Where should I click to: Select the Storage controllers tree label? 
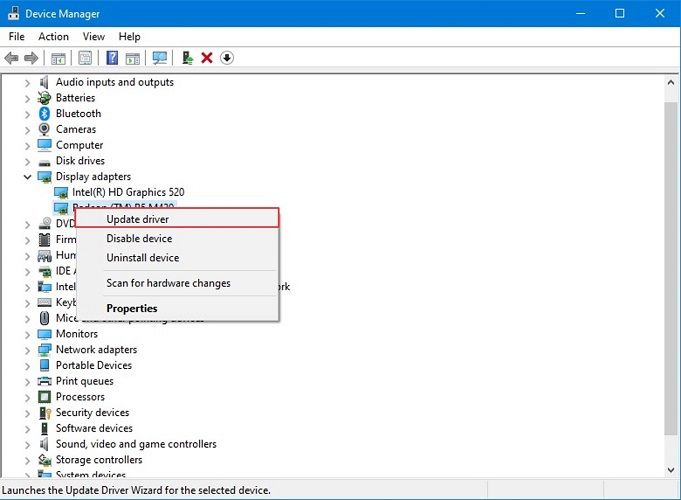coord(99,460)
